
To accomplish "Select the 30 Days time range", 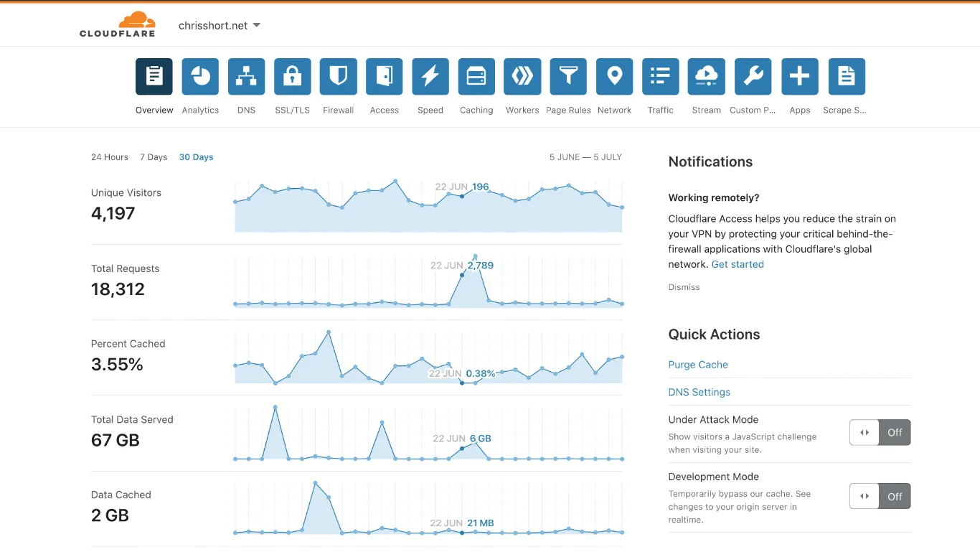I will point(196,157).
